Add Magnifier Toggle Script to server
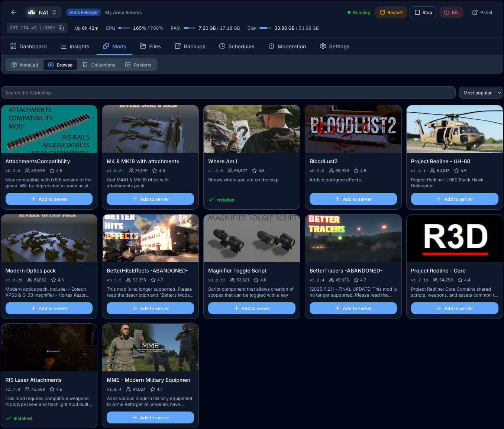The width and height of the screenshot is (504, 429). click(252, 308)
